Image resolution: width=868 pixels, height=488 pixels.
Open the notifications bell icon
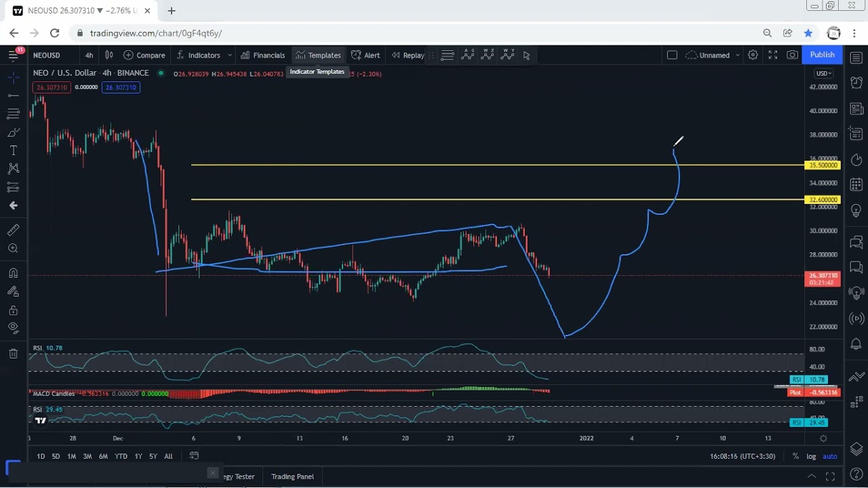(856, 344)
